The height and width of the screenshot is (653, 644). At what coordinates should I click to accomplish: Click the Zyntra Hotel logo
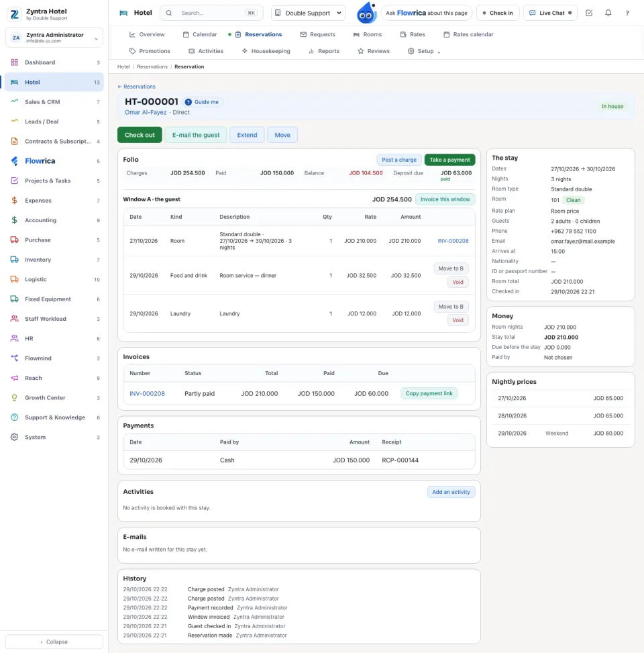tap(15, 14)
